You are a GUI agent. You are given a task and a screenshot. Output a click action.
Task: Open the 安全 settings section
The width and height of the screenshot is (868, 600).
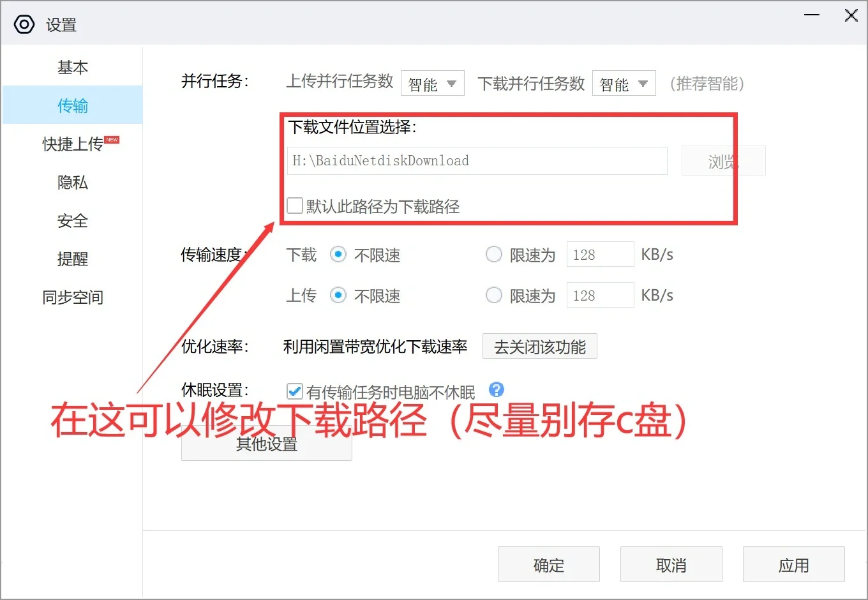click(x=72, y=221)
